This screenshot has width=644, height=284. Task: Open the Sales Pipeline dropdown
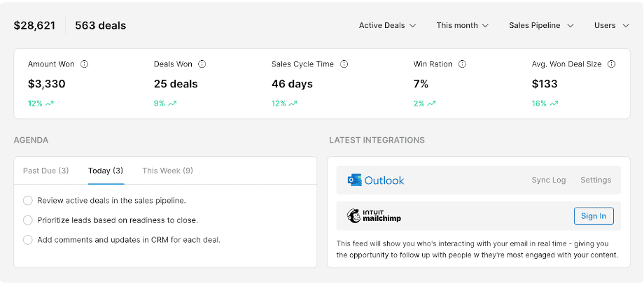(541, 25)
